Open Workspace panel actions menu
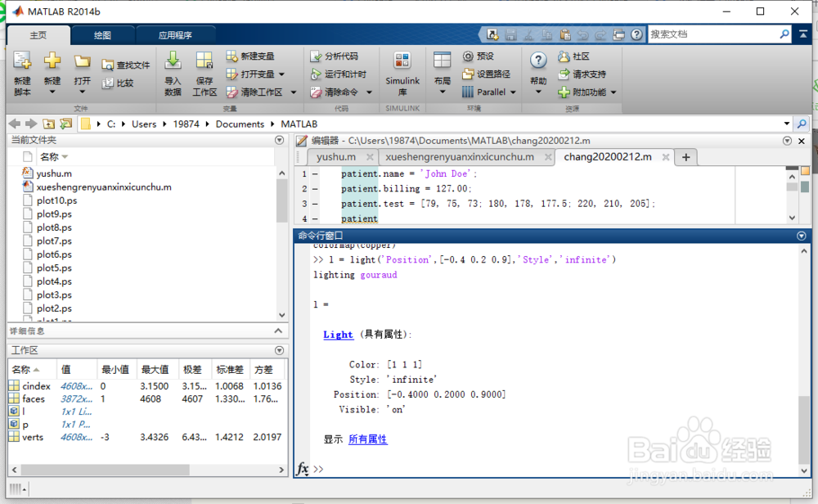This screenshot has width=818, height=504. [x=280, y=350]
